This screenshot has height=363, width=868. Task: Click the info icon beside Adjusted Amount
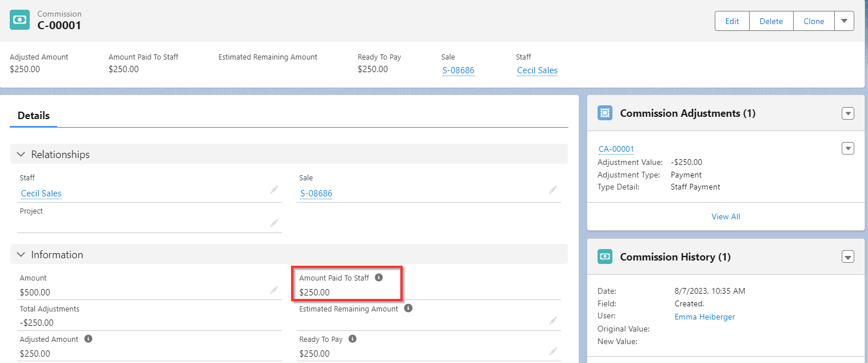pos(87,338)
